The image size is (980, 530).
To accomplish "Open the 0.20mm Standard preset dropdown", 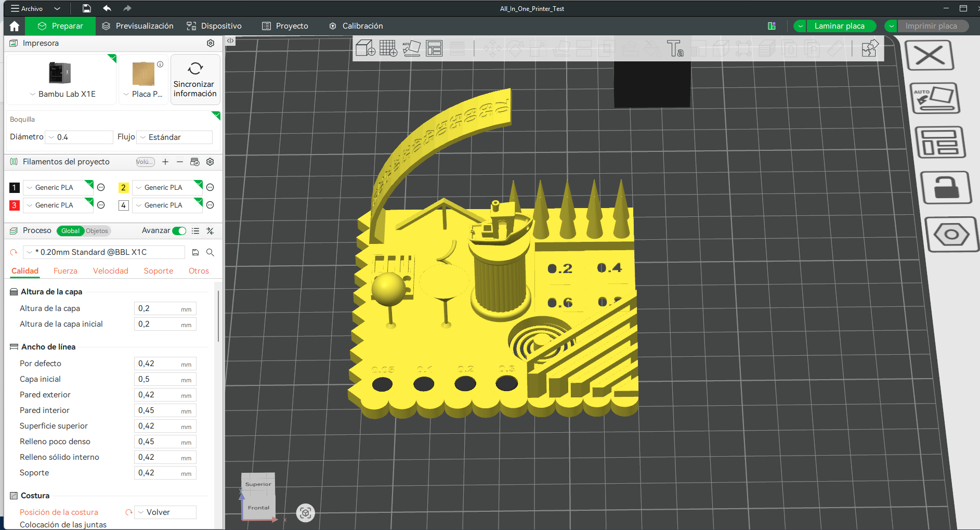I will [104, 252].
